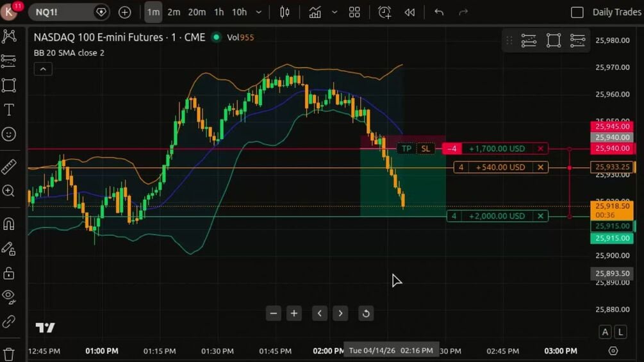Move chart left with arrow button
This screenshot has width=644, height=362.
tap(320, 313)
